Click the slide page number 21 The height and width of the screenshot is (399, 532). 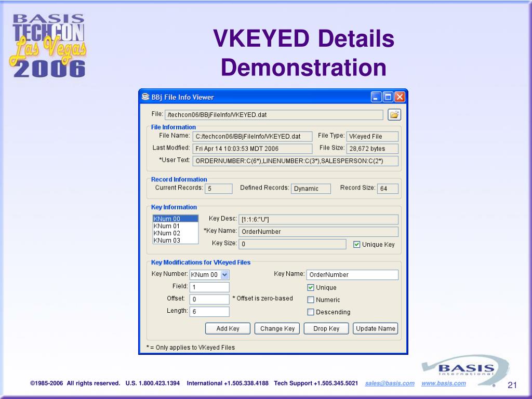pos(512,385)
